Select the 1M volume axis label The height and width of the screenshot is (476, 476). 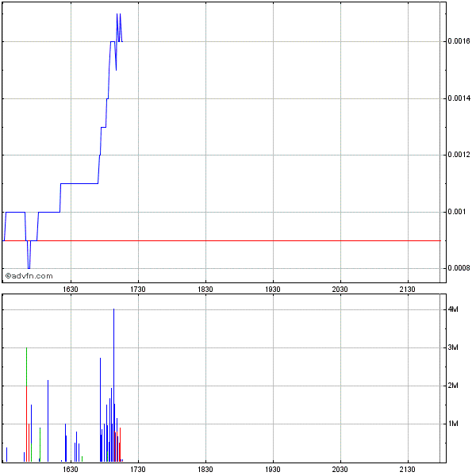point(454,424)
